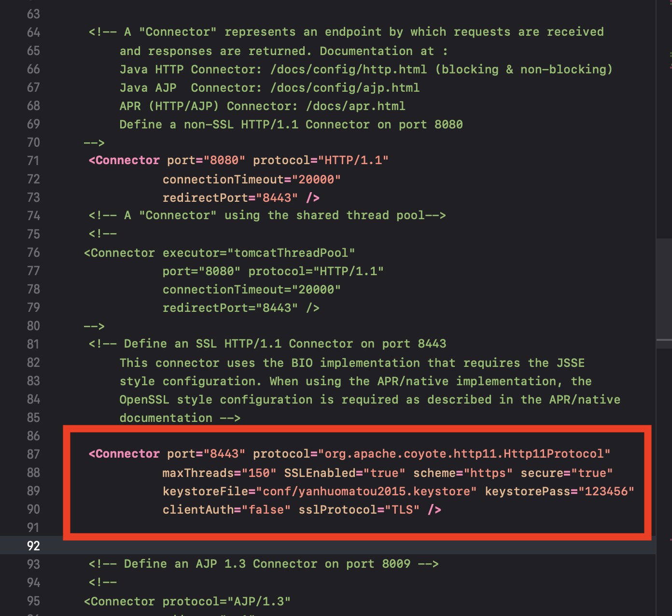Click protocol="AJP/1.3" on line 95
672x616 pixels.
coord(226,602)
